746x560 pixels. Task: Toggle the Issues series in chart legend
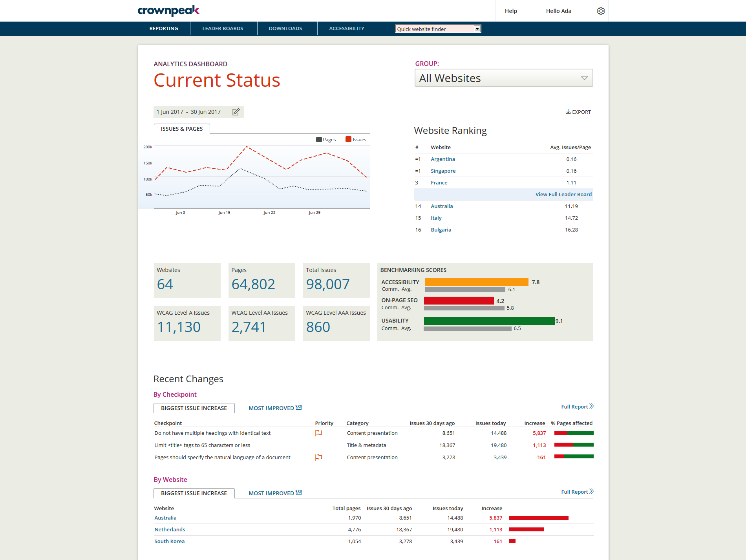356,140
